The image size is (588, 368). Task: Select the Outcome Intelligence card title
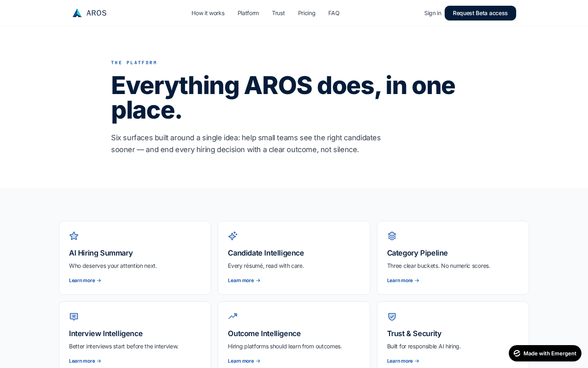click(264, 334)
